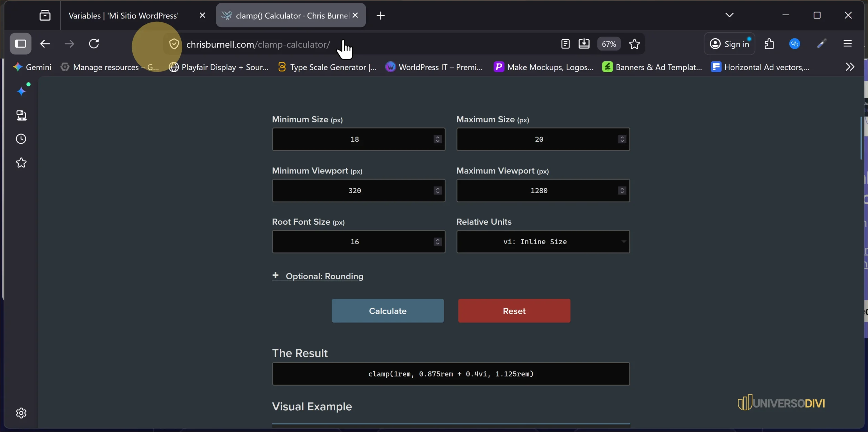
Task: Click the Root Font Size input field
Action: 358,242
